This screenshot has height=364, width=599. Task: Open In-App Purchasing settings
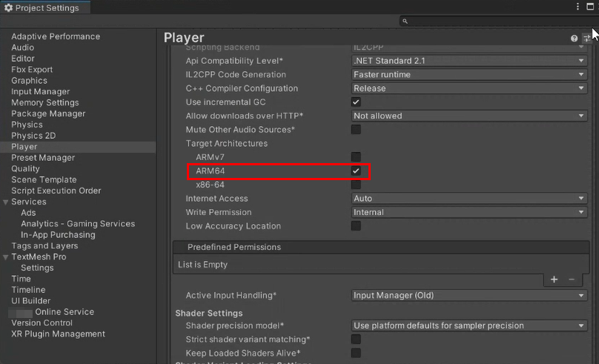[58, 235]
